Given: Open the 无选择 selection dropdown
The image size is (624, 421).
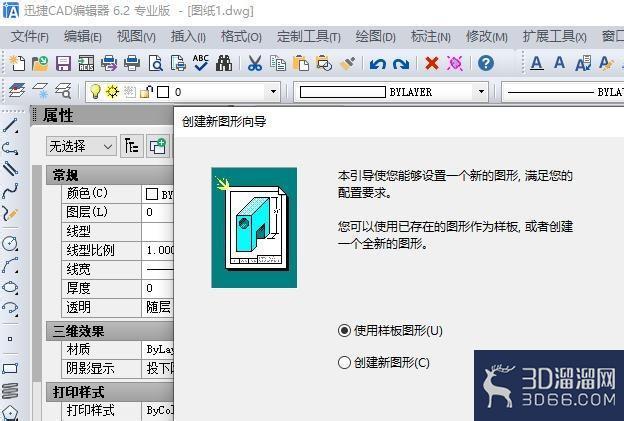Looking at the screenshot, I should coord(81,146).
